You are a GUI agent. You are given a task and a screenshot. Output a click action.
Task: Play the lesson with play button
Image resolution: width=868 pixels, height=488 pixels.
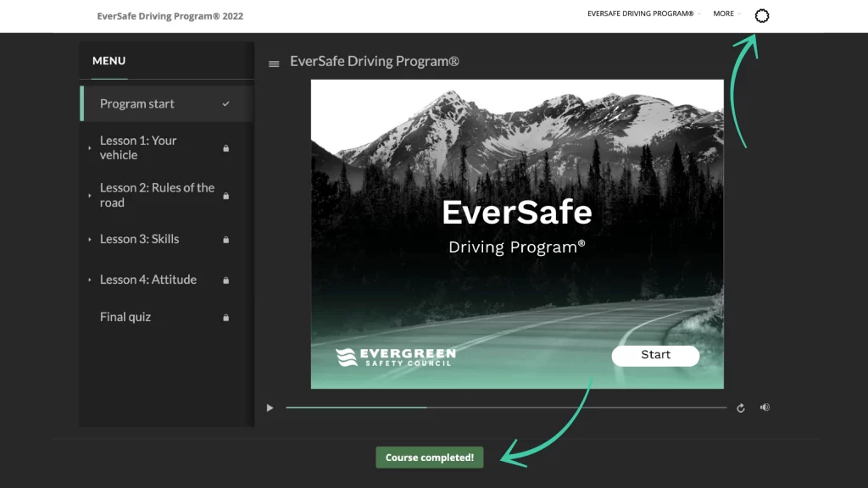(270, 408)
